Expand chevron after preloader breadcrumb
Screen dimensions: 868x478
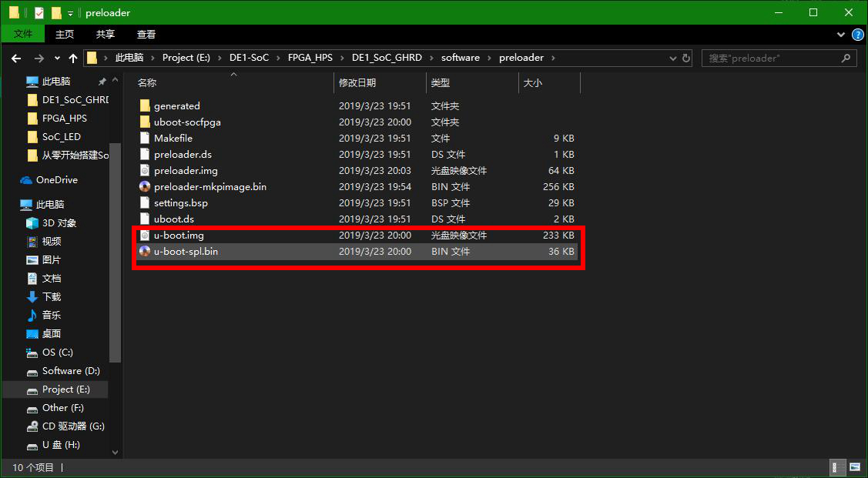pos(553,58)
